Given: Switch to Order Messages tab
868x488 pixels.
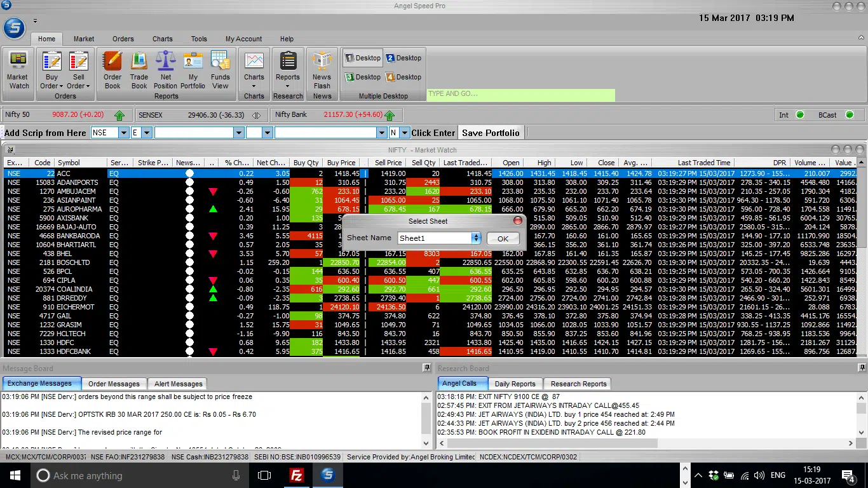Looking at the screenshot, I should pyautogui.click(x=114, y=384).
